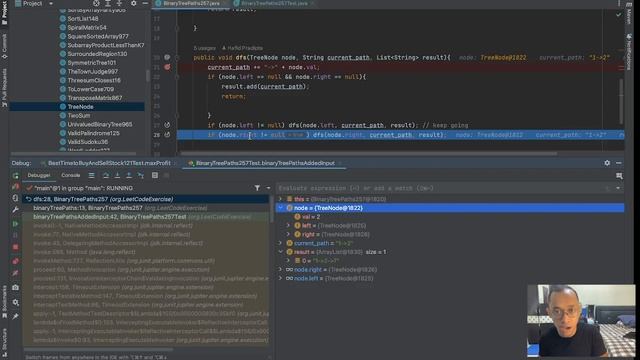
Task: Switch to the Console tab
Action: pyautogui.click(x=71, y=176)
